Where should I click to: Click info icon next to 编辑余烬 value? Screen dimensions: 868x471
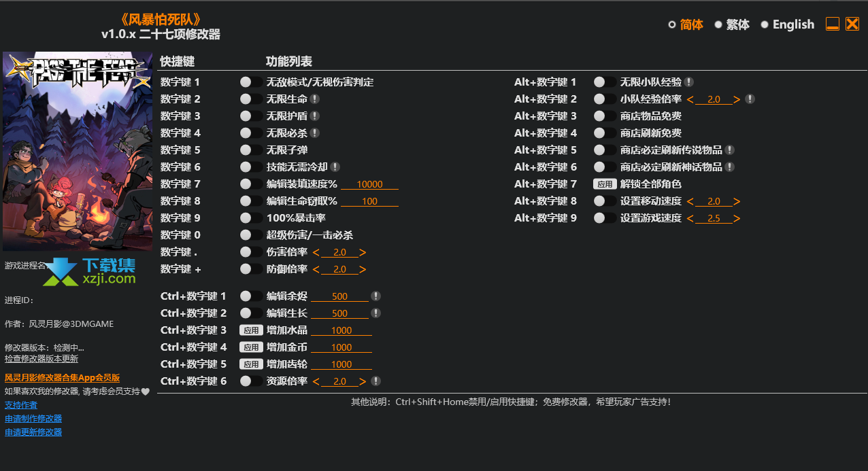375,296
